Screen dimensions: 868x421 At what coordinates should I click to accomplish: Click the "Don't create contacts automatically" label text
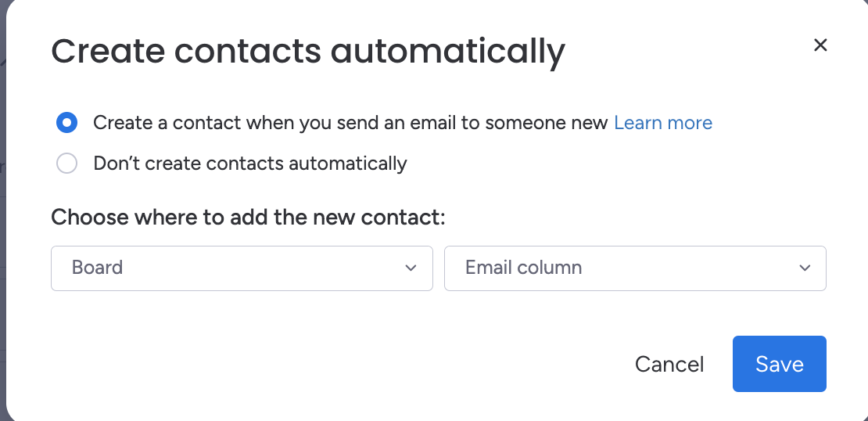pos(249,164)
